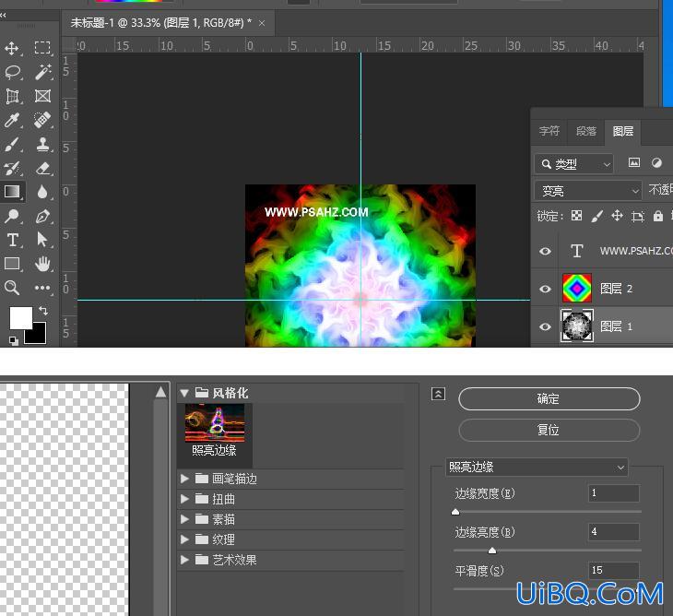
Task: Collapse the 风格化 filter folder
Action: click(x=184, y=393)
